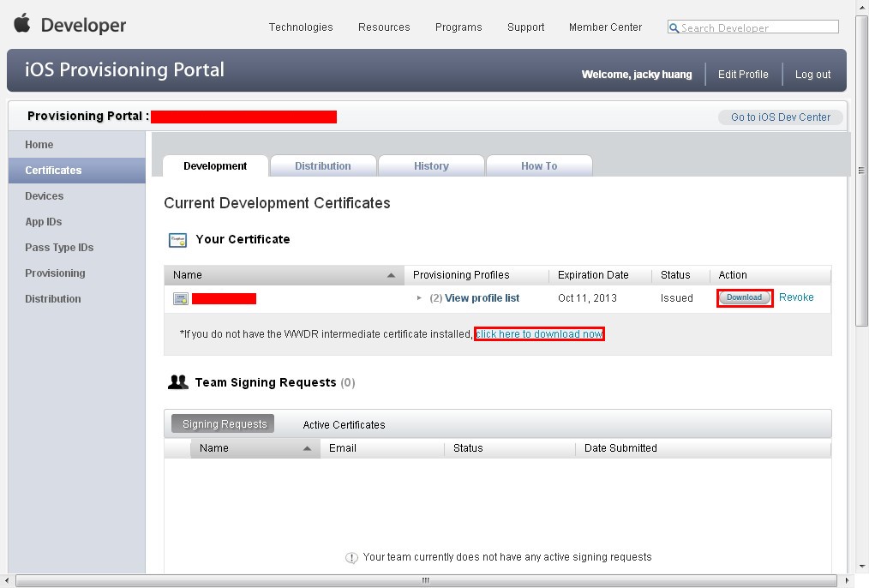The height and width of the screenshot is (588, 869).
Task: Click the Expiration Date column header
Action: (x=600, y=275)
